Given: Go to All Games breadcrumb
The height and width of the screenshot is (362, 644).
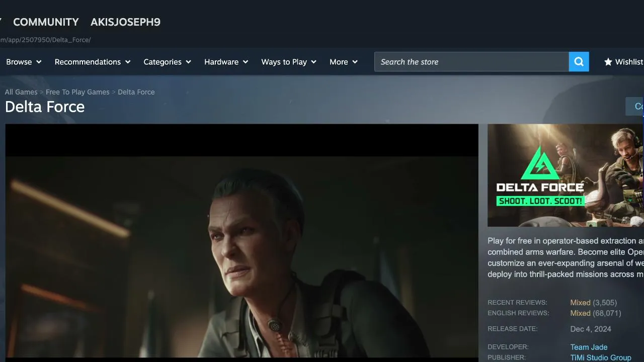Looking at the screenshot, I should click(21, 92).
